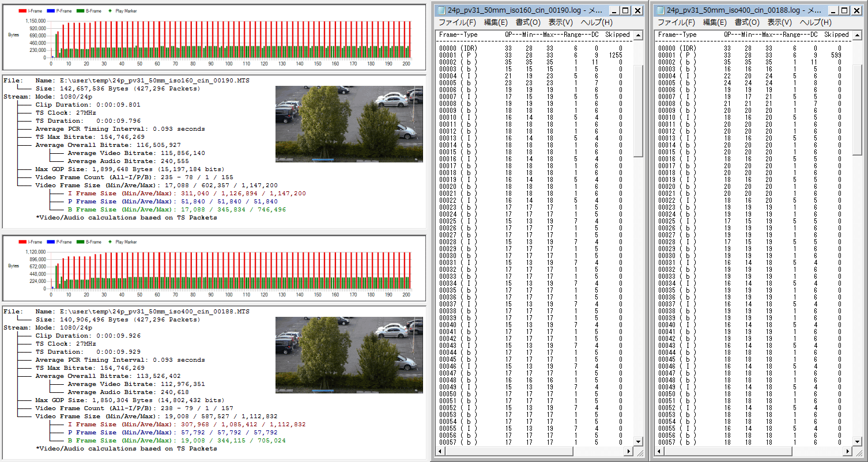Image resolution: width=868 pixels, height=462 pixels.
Task: Open ヘルプ(H) menu in iso160 log window
Action: pyautogui.click(x=596, y=22)
